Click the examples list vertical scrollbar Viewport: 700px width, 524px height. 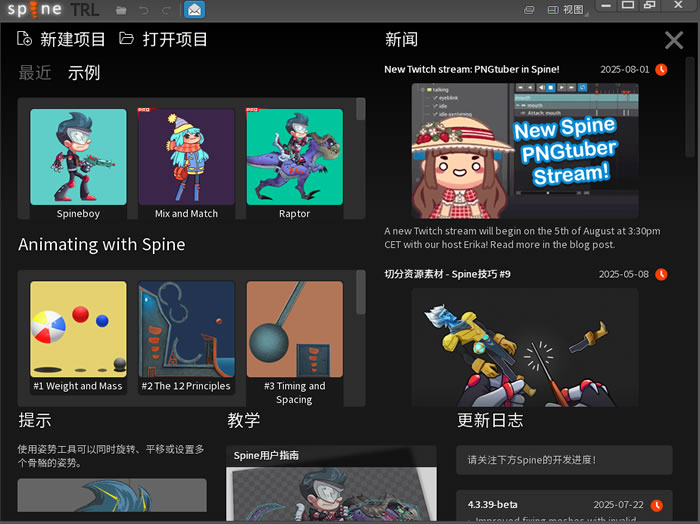360,120
